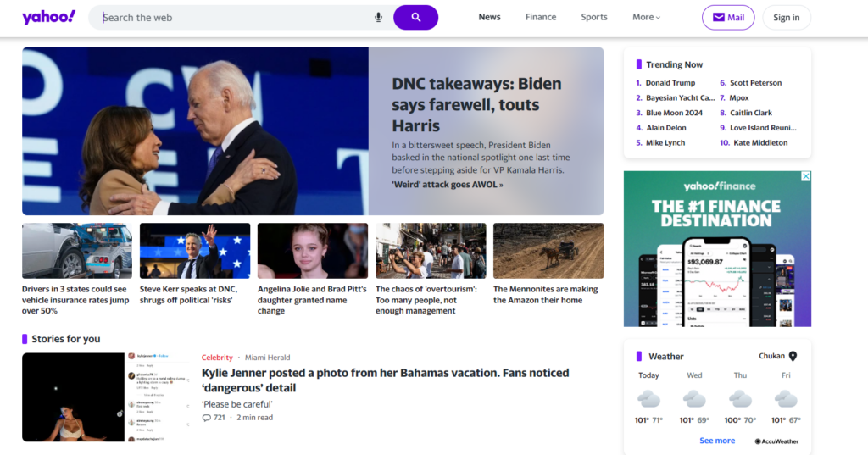This screenshot has width=868, height=455.
Task: Open Kylie Jenner story thumbnail image
Action: click(107, 397)
